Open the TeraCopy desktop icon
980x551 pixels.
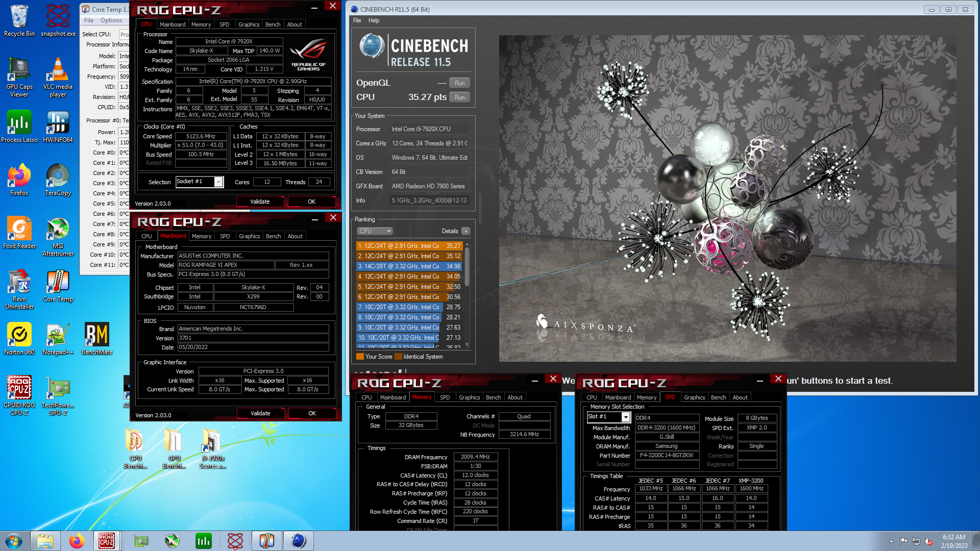(58, 180)
